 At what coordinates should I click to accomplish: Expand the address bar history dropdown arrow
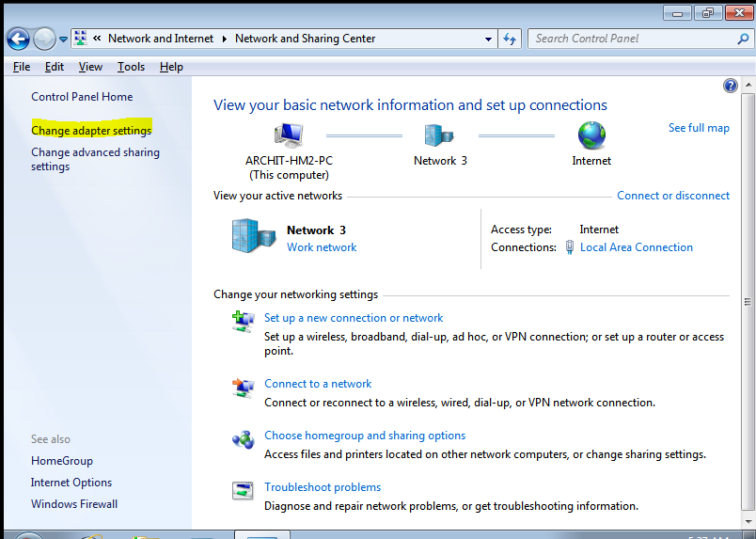488,40
